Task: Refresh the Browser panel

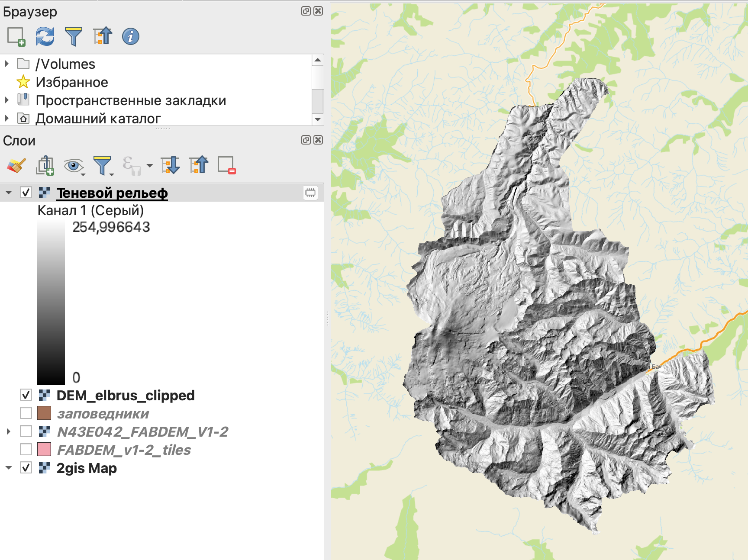Action: [x=45, y=36]
